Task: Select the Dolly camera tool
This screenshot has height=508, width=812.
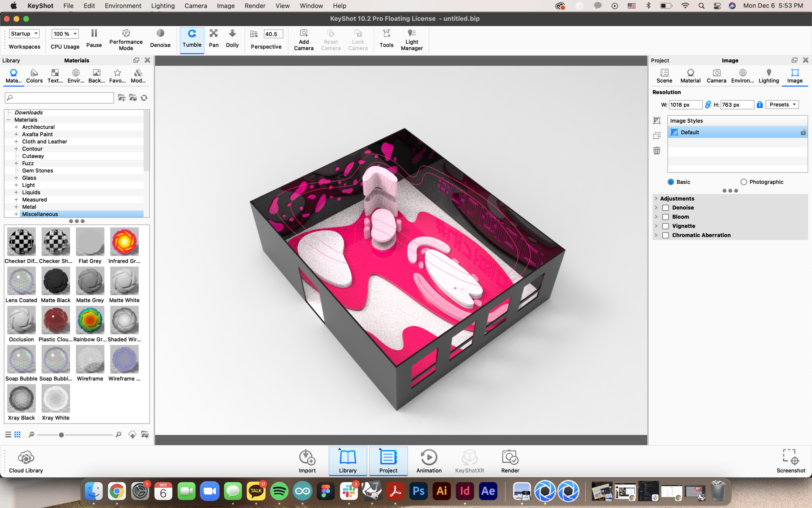Action: pyautogui.click(x=232, y=39)
